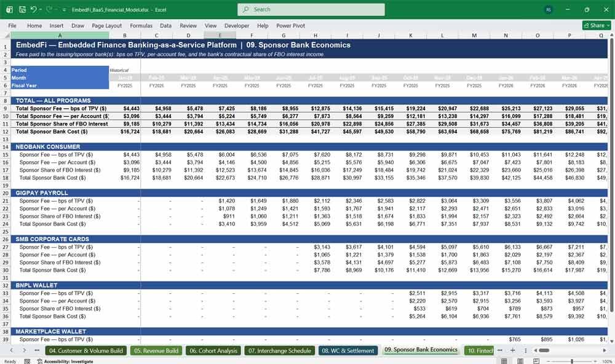This screenshot has width=615, height=364.
Task: Select the 'Total Sponsor Share of FBO Interest' label
Action: [x=61, y=124]
